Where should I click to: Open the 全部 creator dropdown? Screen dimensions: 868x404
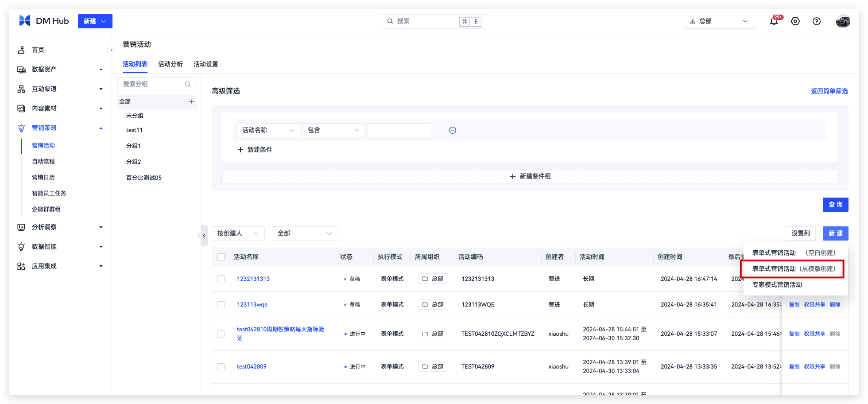(305, 233)
